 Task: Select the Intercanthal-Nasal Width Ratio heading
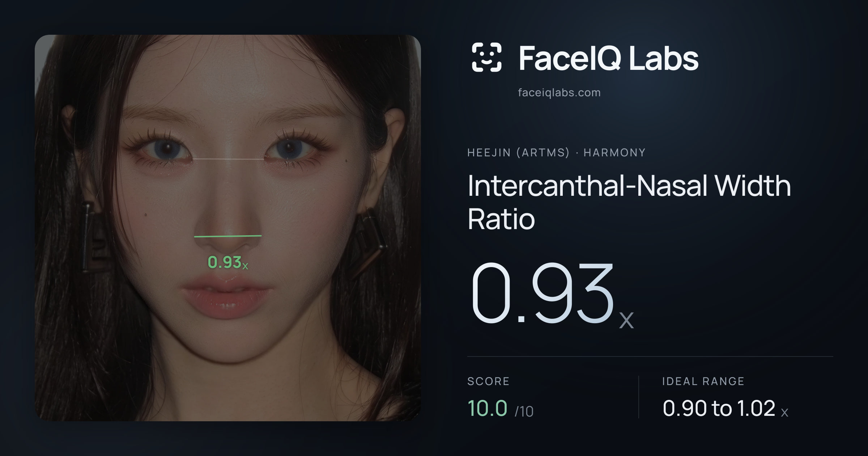(629, 202)
